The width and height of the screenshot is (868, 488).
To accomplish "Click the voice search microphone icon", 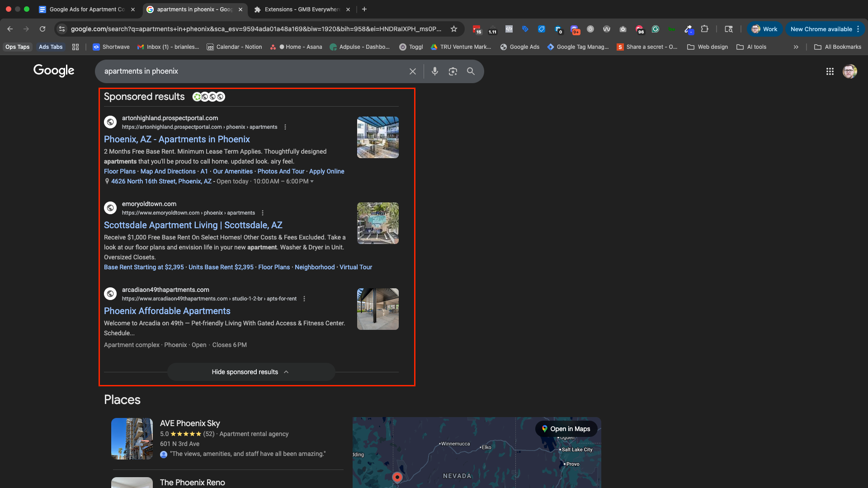I will (x=434, y=71).
